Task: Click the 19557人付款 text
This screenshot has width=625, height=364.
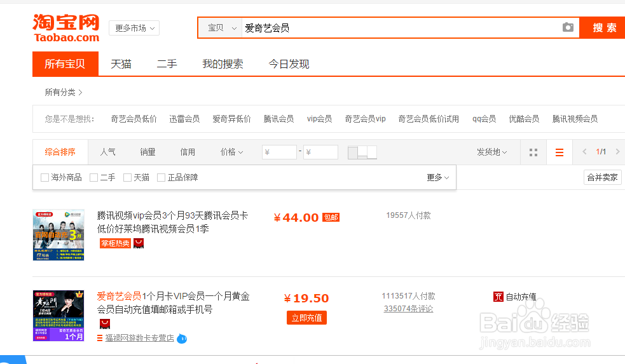Action: tap(408, 215)
